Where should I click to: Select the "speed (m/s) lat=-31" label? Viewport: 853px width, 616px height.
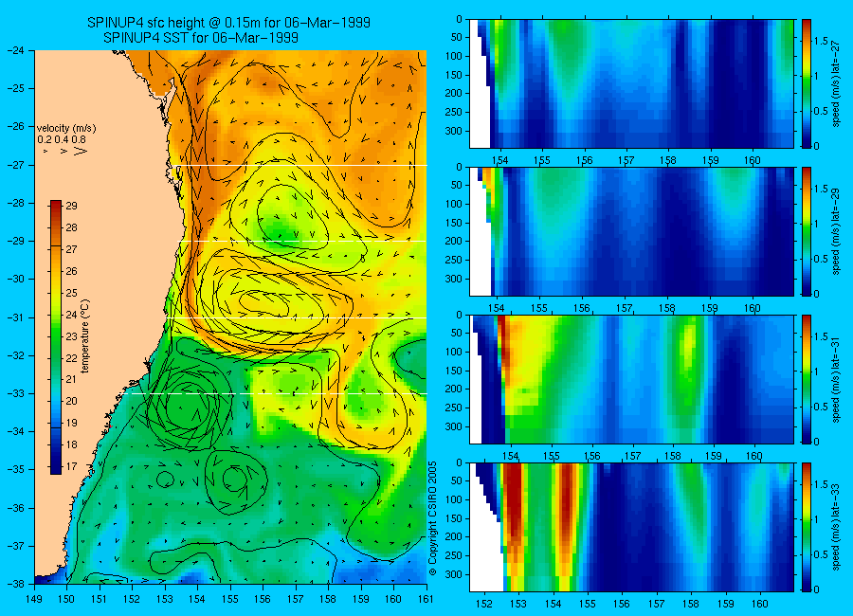tap(836, 379)
